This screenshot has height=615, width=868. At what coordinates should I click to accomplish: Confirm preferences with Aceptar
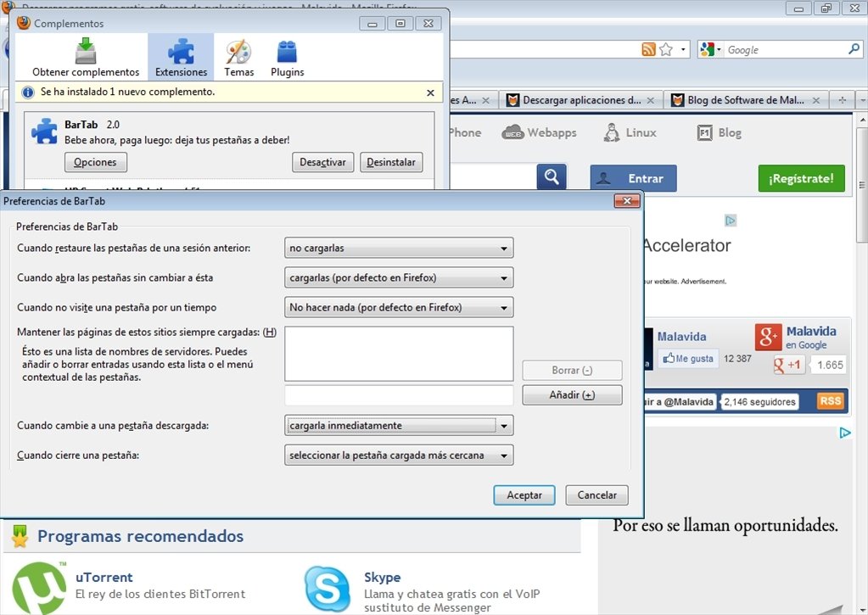pos(524,495)
